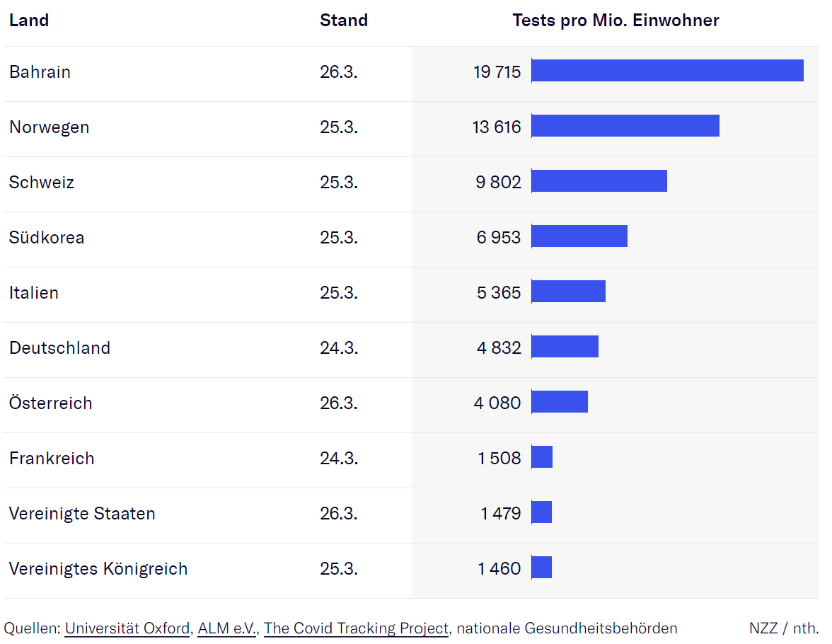Click the Tests pro Mio. Einwohner header
The width and height of the screenshot is (832, 644).
pos(616,21)
